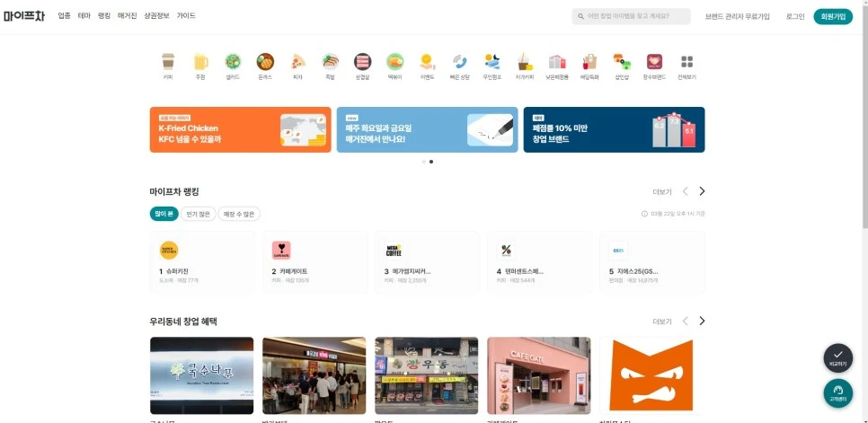Viewport: 868px width, 423px height.
Task: Click the 전체보기 grid icon
Action: (x=687, y=61)
